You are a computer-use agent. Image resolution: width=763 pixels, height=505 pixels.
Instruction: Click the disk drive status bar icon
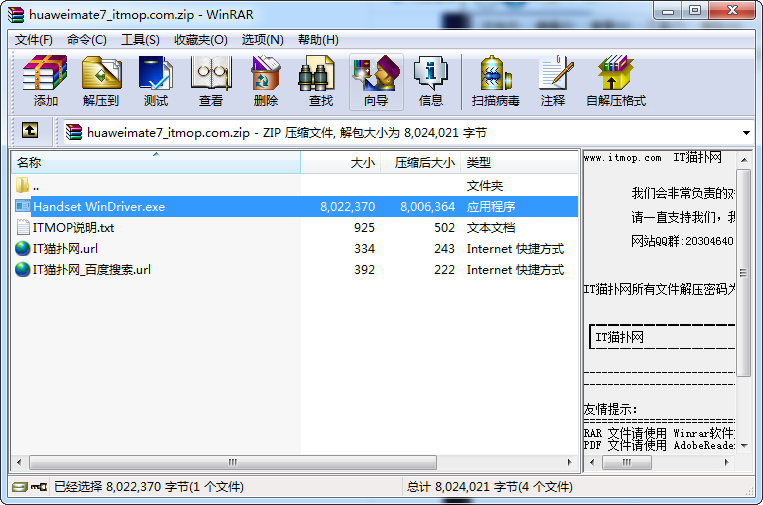tap(20, 487)
